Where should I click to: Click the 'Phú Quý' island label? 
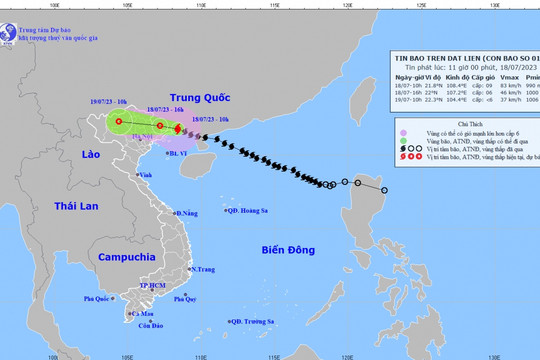point(185,299)
